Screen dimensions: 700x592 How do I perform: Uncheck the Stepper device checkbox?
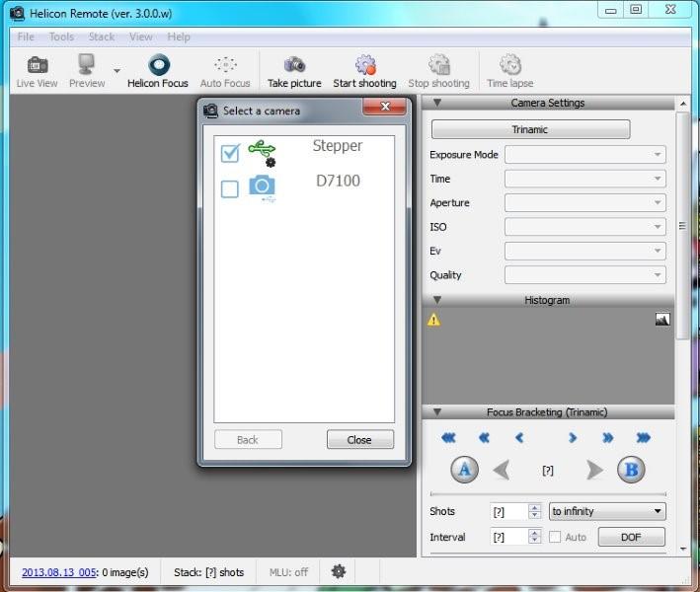click(x=230, y=153)
